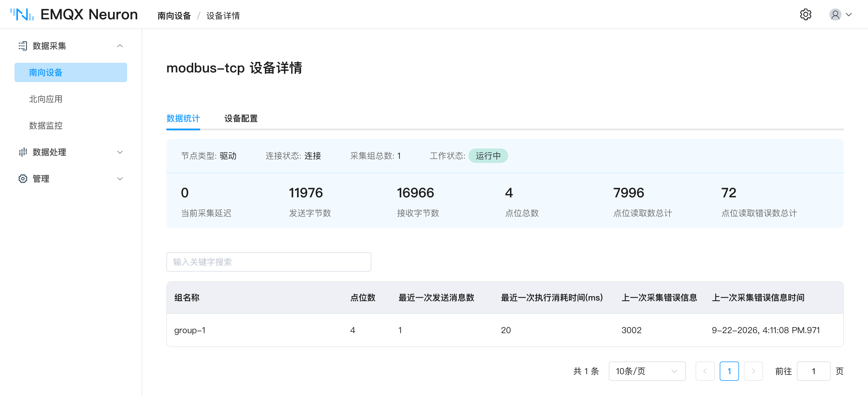Focus the 输入关键字搜索 search field
Screen dimensions: 868x395
269,262
